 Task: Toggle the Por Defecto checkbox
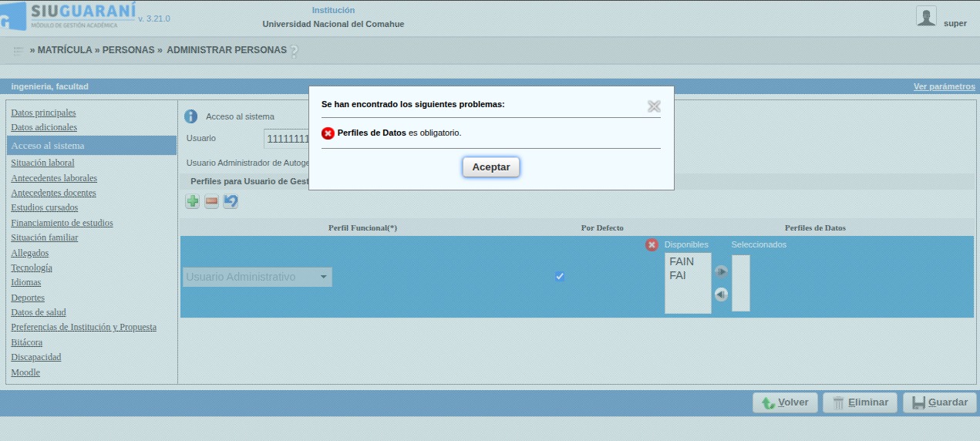pos(560,277)
